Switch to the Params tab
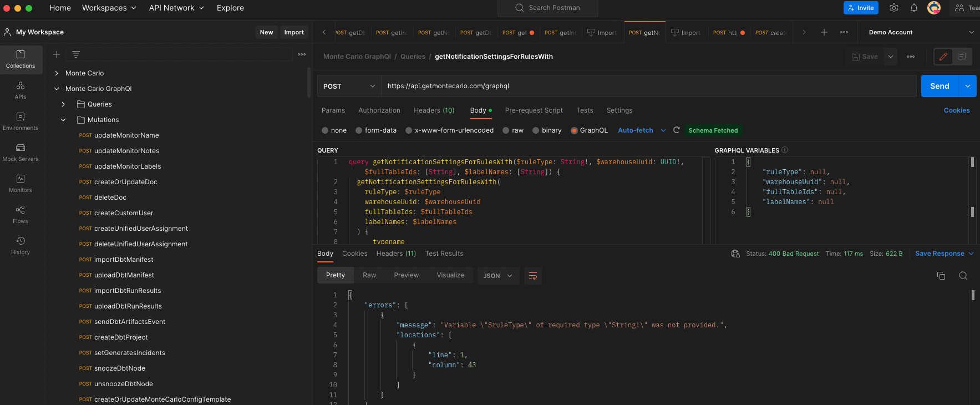The image size is (980, 405). (333, 110)
